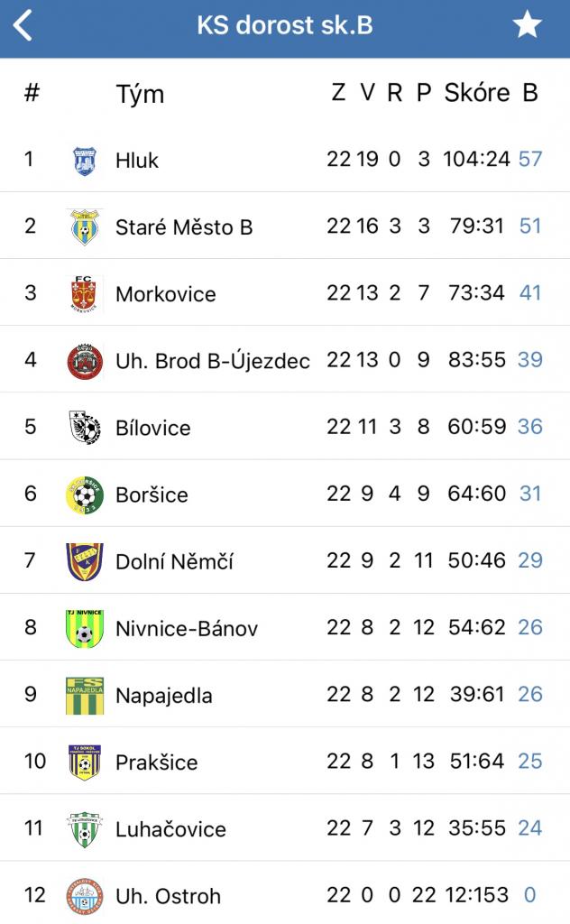Toggle the favorite star icon
Viewport: 570px width, 924px height.
pyautogui.click(x=528, y=25)
